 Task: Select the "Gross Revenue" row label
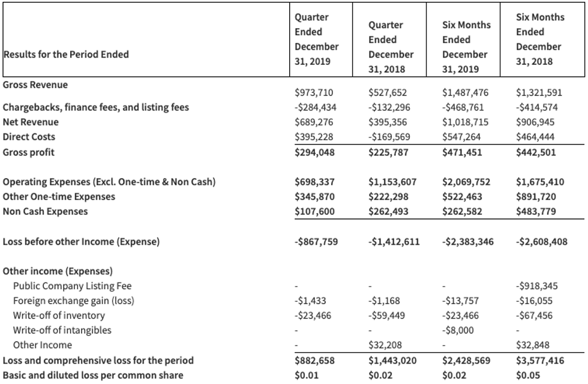click(x=35, y=85)
